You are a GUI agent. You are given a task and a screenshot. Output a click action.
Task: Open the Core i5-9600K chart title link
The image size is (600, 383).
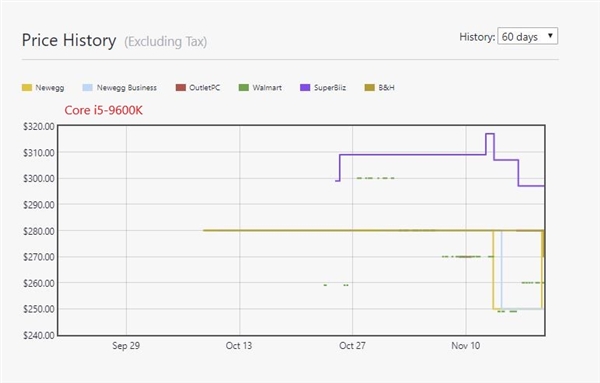[103, 110]
